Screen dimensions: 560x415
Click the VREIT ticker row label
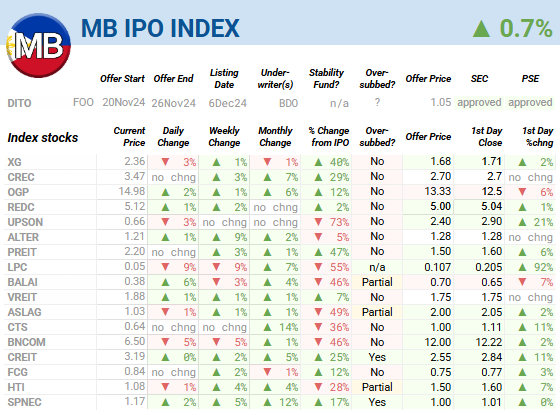click(x=22, y=297)
